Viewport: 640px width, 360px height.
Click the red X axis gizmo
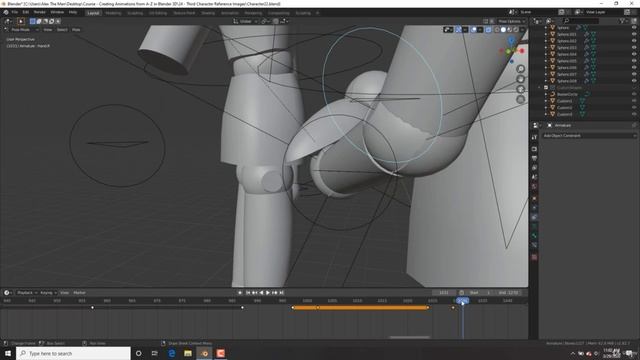[522, 51]
